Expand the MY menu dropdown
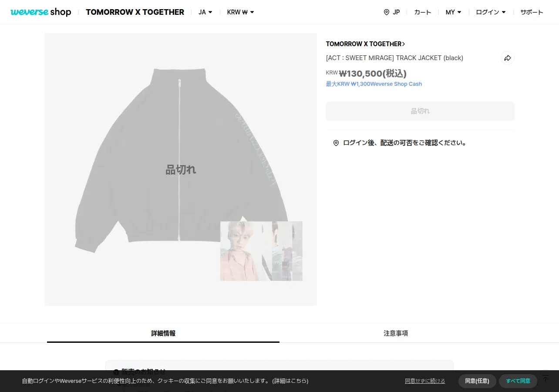The width and height of the screenshot is (559, 392). pyautogui.click(x=453, y=12)
